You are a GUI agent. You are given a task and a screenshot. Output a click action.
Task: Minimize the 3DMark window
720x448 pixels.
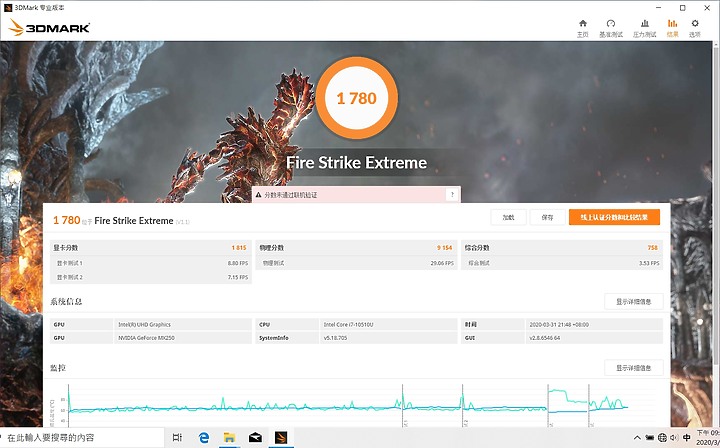click(x=659, y=8)
